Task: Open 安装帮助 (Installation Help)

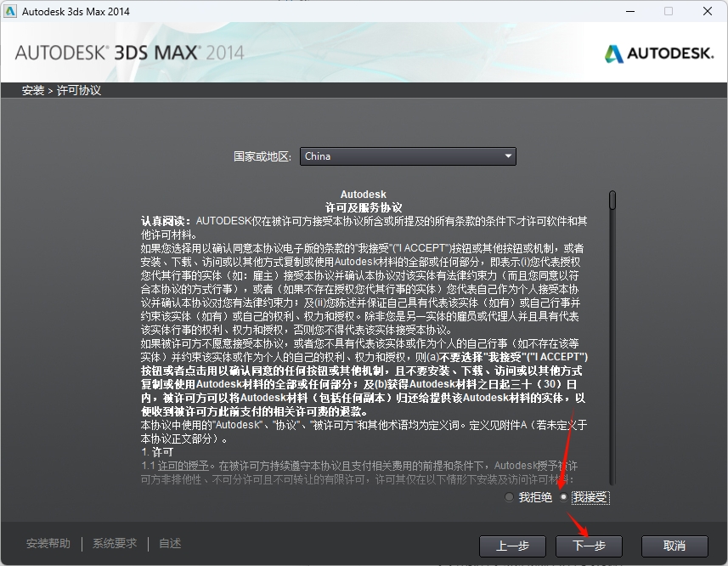Action: pyautogui.click(x=48, y=542)
